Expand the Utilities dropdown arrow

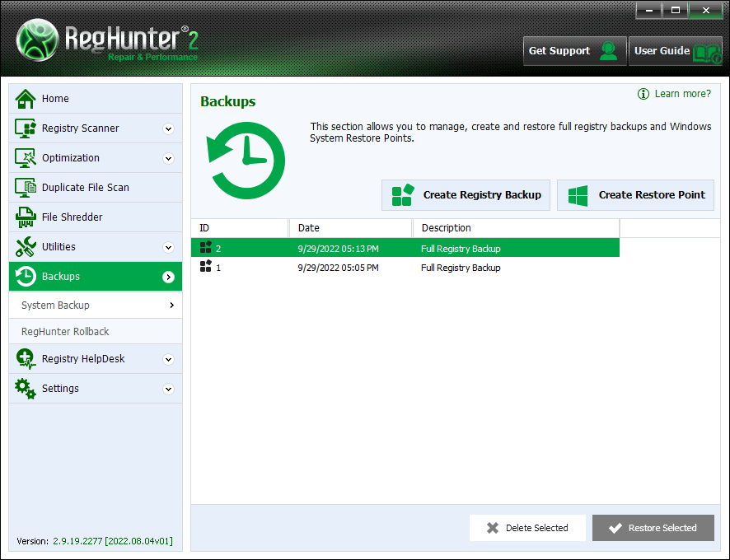[x=168, y=247]
